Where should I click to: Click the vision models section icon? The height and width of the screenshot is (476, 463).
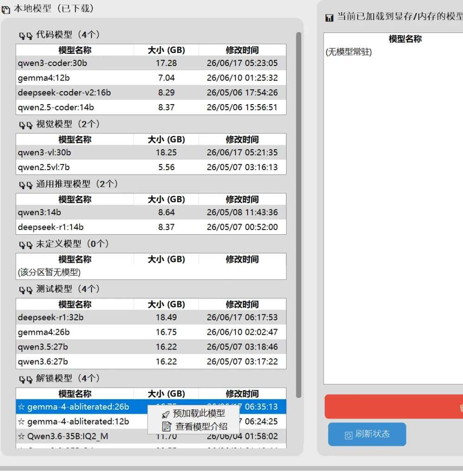point(26,125)
